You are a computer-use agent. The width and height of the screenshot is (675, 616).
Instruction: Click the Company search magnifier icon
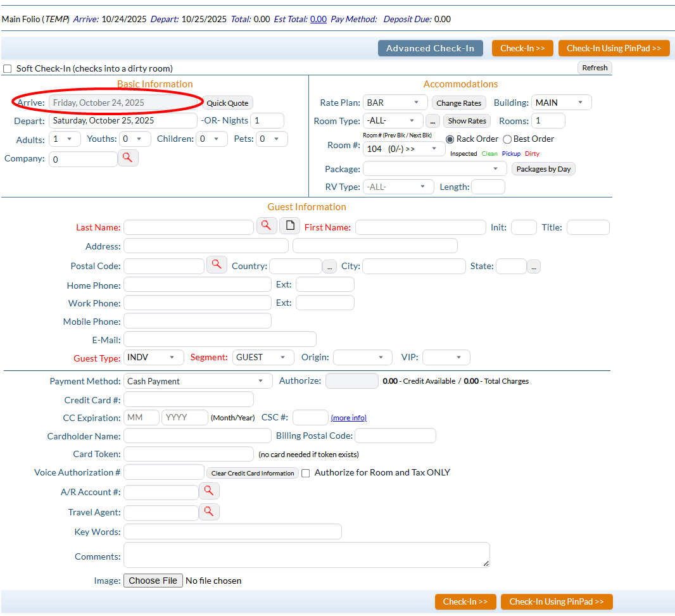(x=127, y=158)
